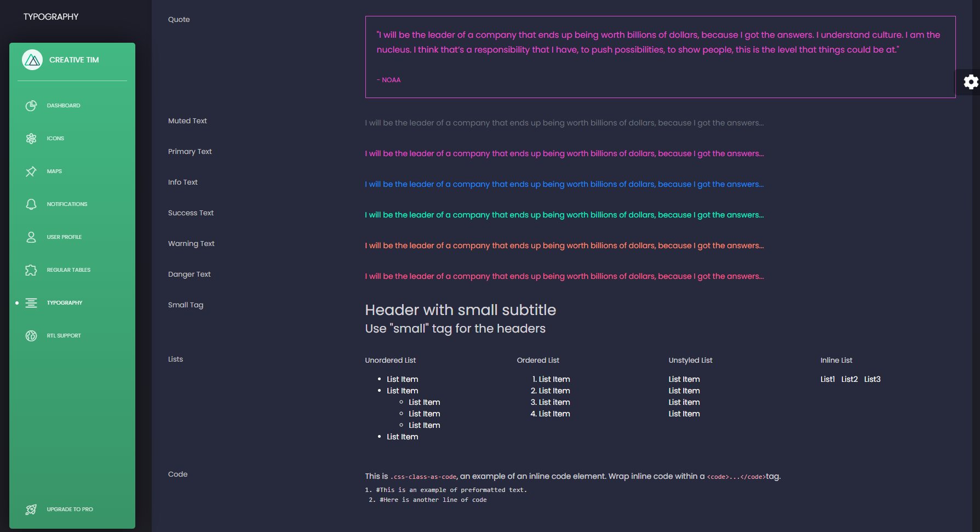Click the Creative Tim brand link
Image resolution: width=980 pixels, height=532 pixels.
pos(73,60)
